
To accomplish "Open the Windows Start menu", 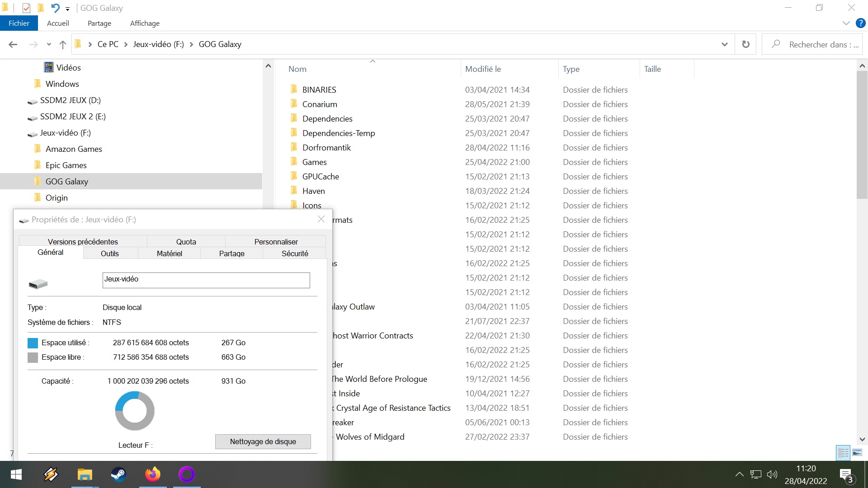I will [16, 474].
